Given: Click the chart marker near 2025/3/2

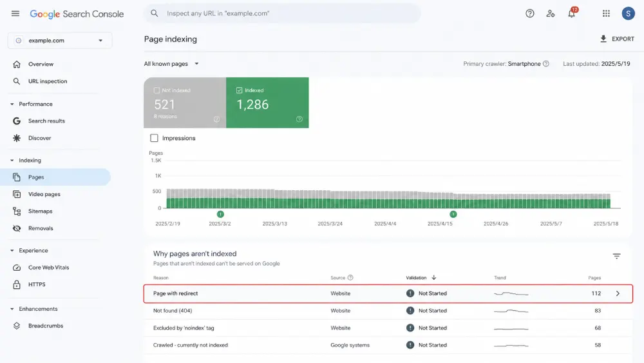Looking at the screenshot, I should pyautogui.click(x=220, y=214).
